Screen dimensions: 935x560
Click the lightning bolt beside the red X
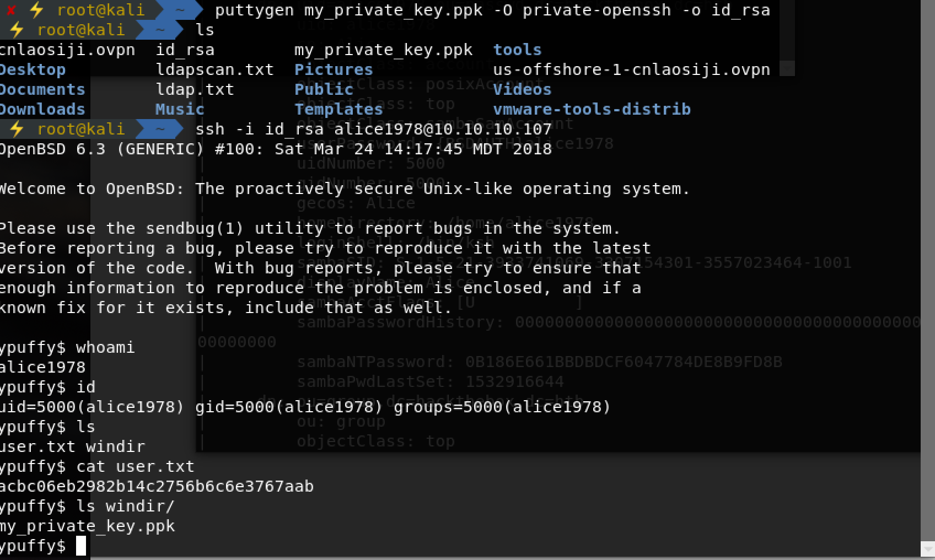[37, 9]
